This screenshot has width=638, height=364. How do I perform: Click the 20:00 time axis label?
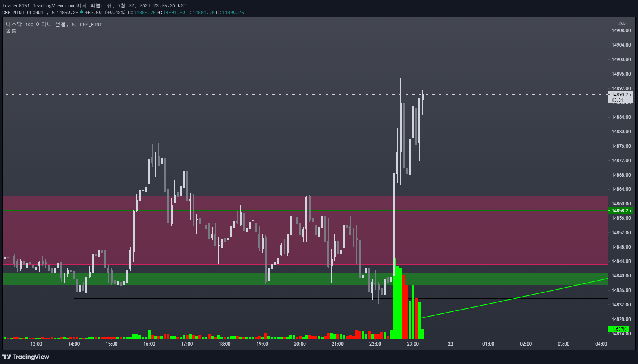point(300,344)
